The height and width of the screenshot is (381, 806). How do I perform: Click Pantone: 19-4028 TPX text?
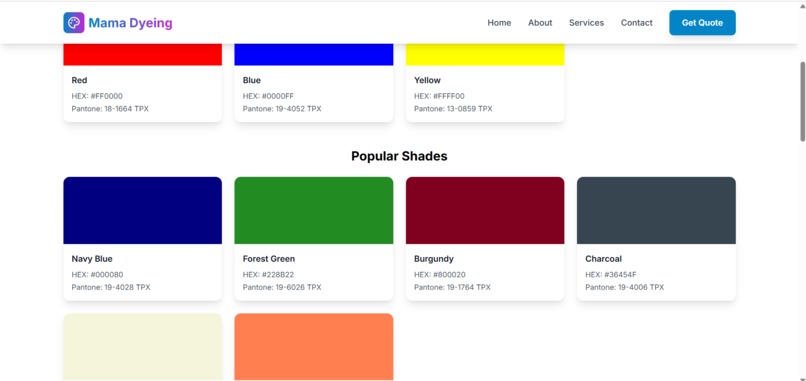pyautogui.click(x=111, y=287)
